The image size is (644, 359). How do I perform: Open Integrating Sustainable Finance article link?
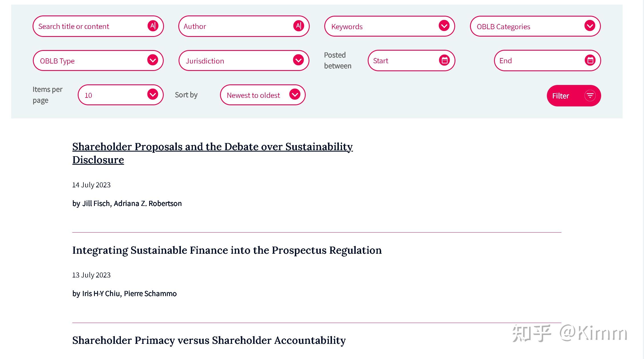227,250
